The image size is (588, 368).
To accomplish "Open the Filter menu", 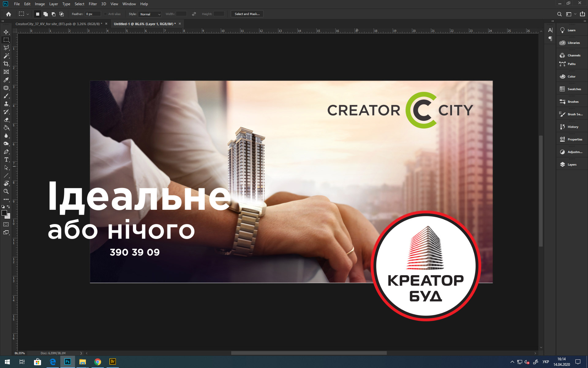I will (x=93, y=4).
